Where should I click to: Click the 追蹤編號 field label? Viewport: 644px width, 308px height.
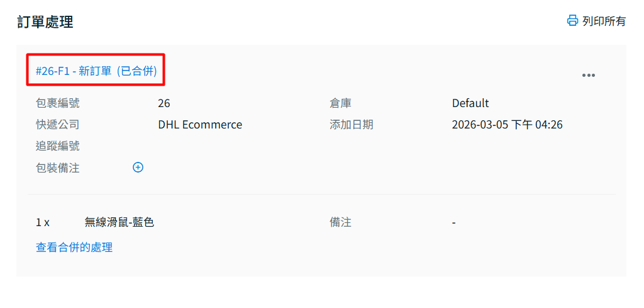[58, 146]
